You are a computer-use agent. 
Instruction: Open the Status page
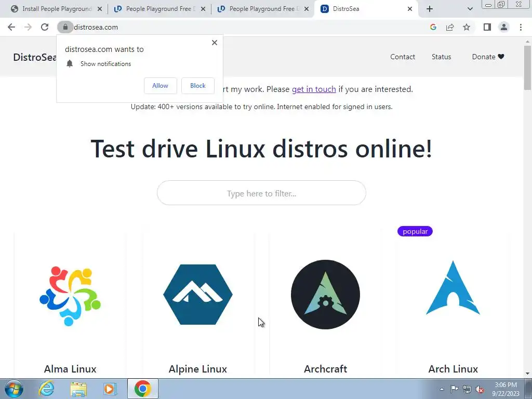(x=441, y=57)
